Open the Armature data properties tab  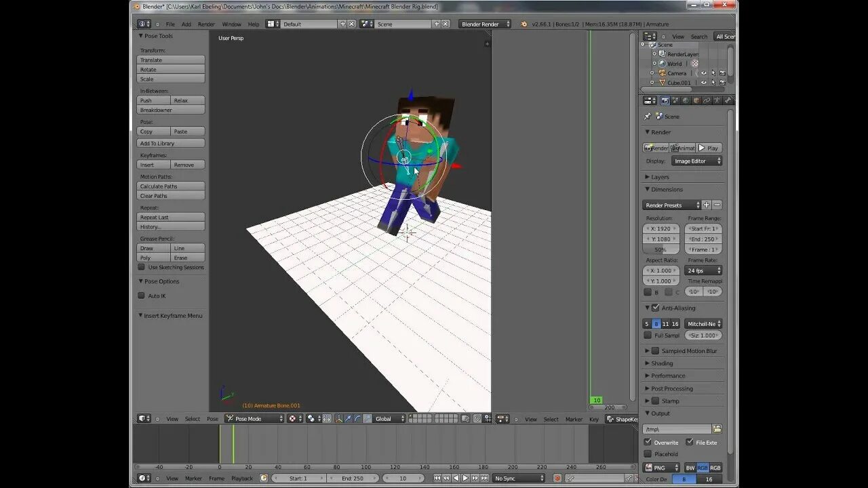717,100
